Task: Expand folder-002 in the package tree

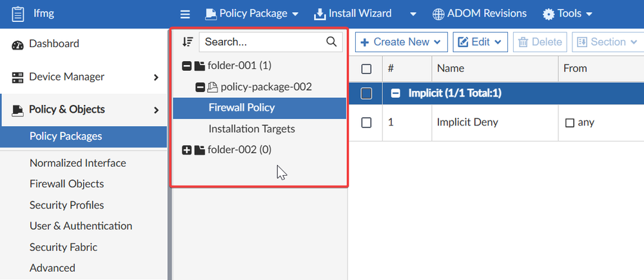Action: click(187, 150)
